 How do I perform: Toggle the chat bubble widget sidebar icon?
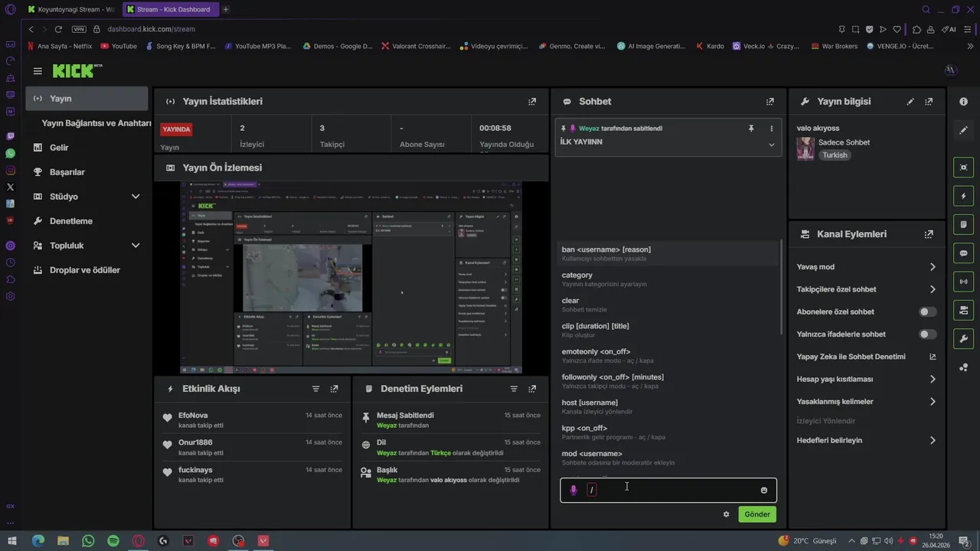(963, 253)
